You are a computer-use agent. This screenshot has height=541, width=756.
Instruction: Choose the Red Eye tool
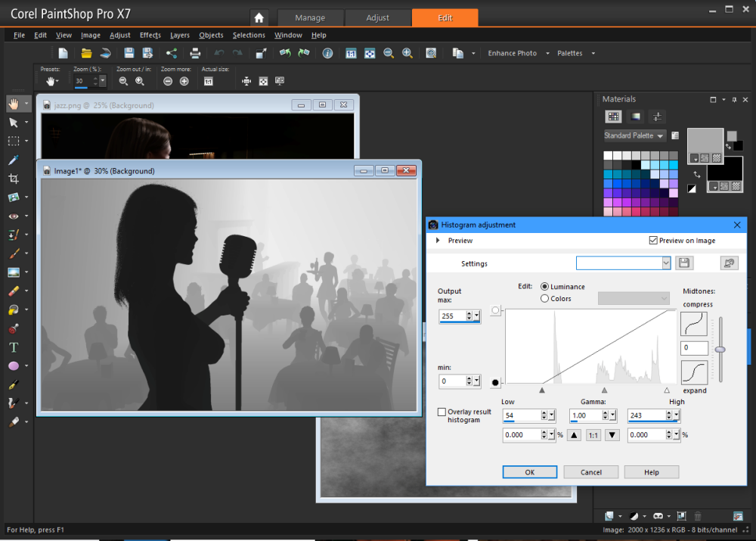[14, 216]
